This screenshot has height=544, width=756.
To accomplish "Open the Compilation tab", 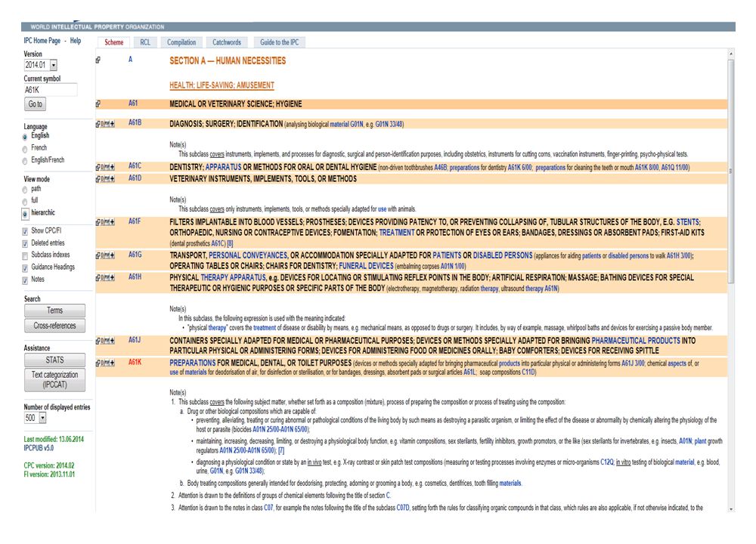I will pos(181,42).
